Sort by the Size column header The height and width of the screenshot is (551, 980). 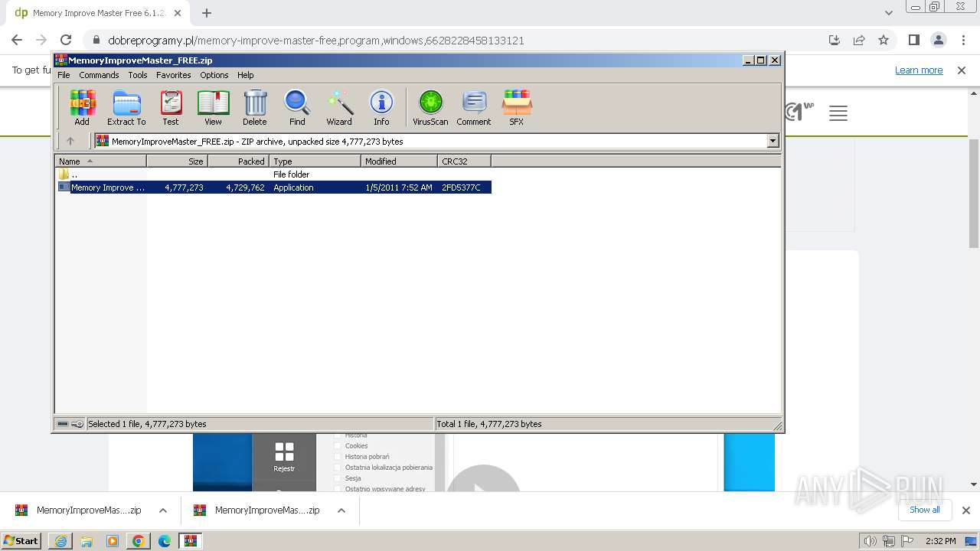pyautogui.click(x=177, y=161)
